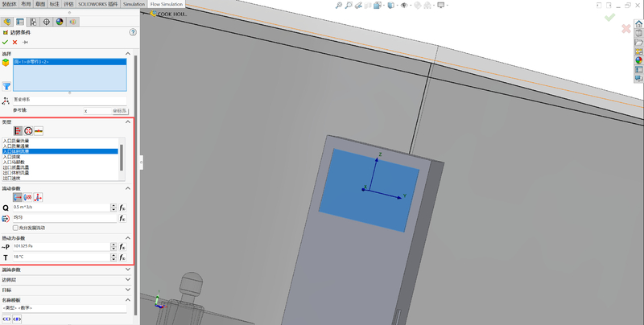
Task: Insert <#> number tag into name template
Action: click(x=17, y=319)
